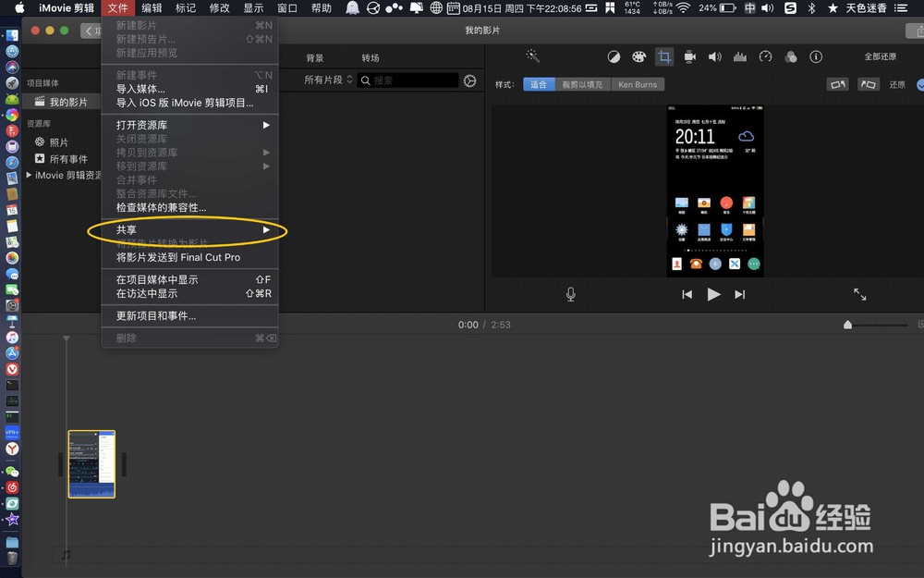Show clip information icon
Viewport: 924px width, 578px height.
point(816,56)
